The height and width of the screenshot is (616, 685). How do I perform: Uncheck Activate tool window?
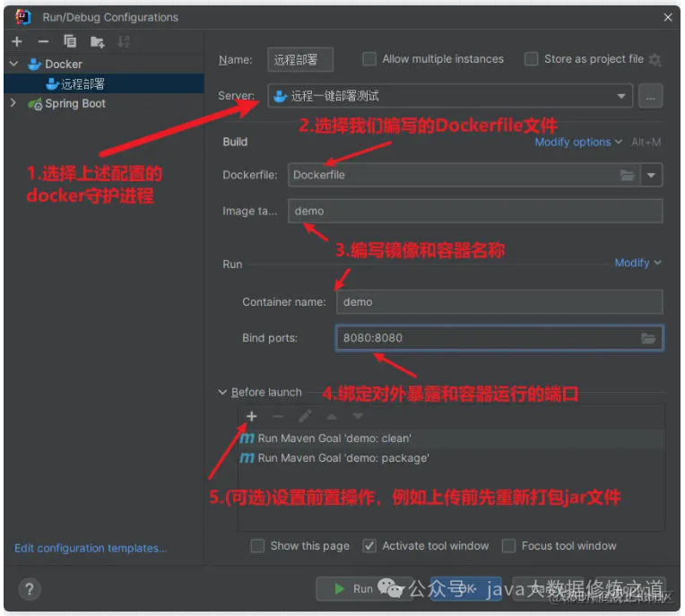point(369,546)
